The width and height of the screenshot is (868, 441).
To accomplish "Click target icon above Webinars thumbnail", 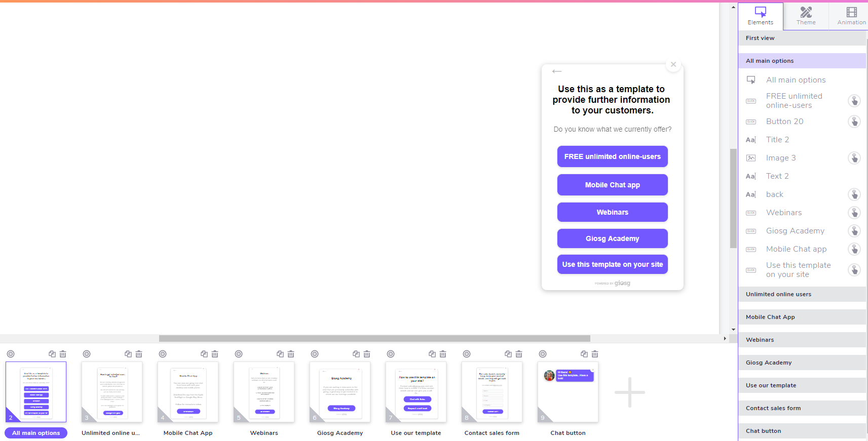I will pos(239,354).
